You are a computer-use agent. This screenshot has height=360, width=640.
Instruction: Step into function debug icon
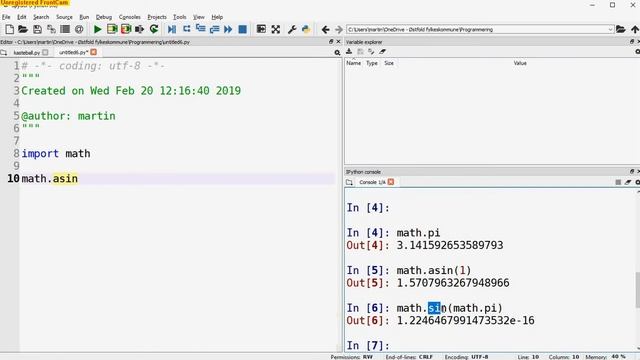pyautogui.click(x=200, y=29)
